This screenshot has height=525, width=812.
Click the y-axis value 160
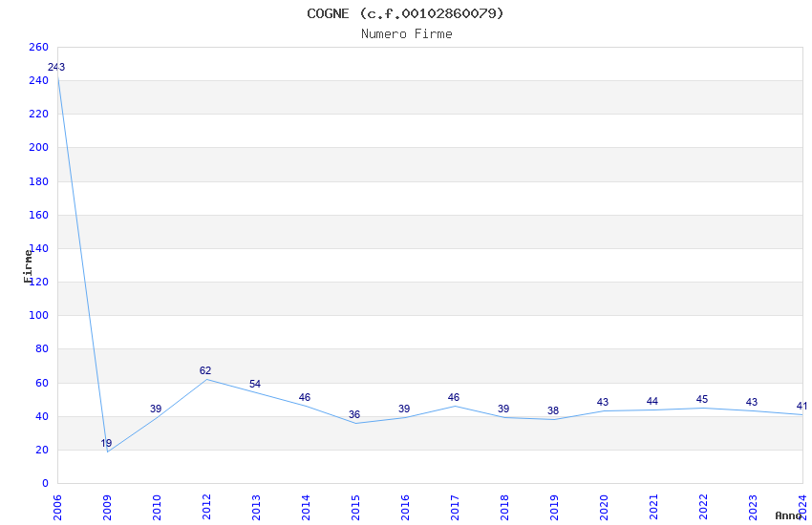[39, 215]
